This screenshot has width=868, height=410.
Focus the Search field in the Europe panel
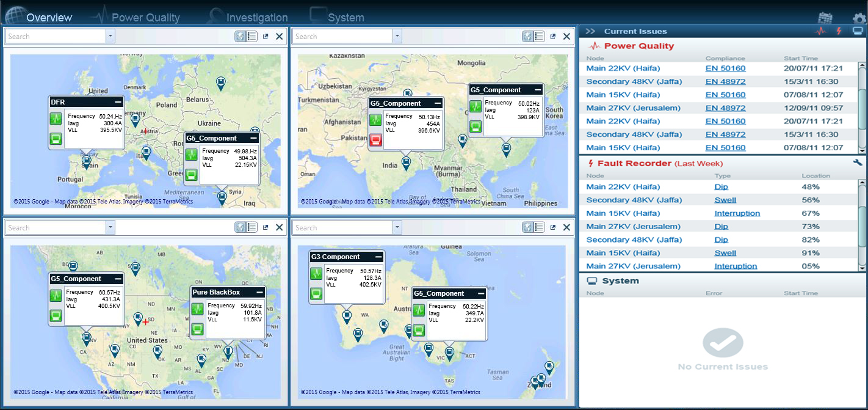[x=56, y=37]
